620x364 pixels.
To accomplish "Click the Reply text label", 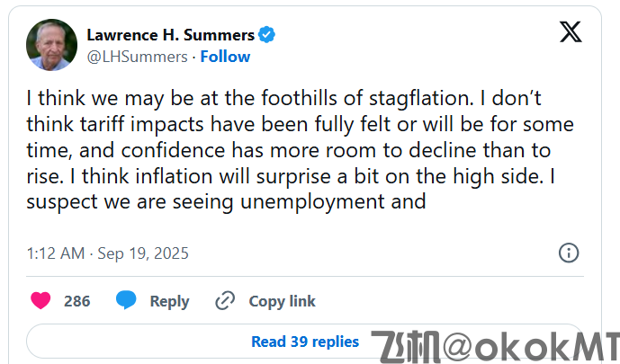I will tap(169, 301).
